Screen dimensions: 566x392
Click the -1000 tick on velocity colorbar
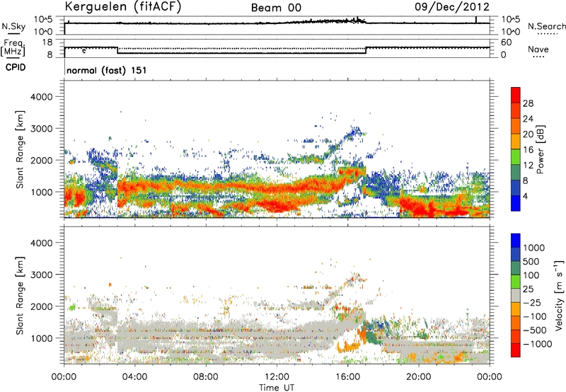pos(538,344)
